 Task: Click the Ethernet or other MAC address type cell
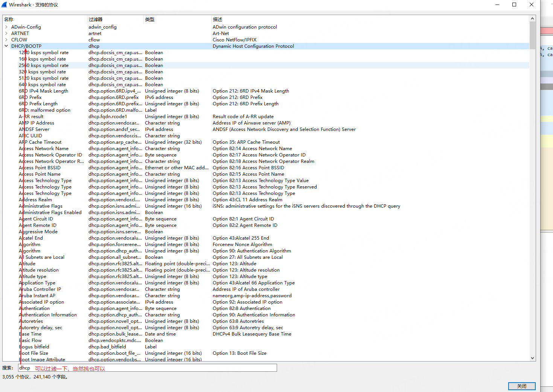click(x=177, y=168)
